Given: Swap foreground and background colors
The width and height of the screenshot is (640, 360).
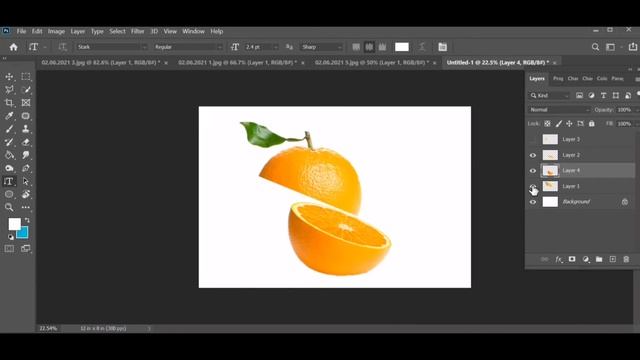Looking at the screenshot, I should (x=27, y=220).
